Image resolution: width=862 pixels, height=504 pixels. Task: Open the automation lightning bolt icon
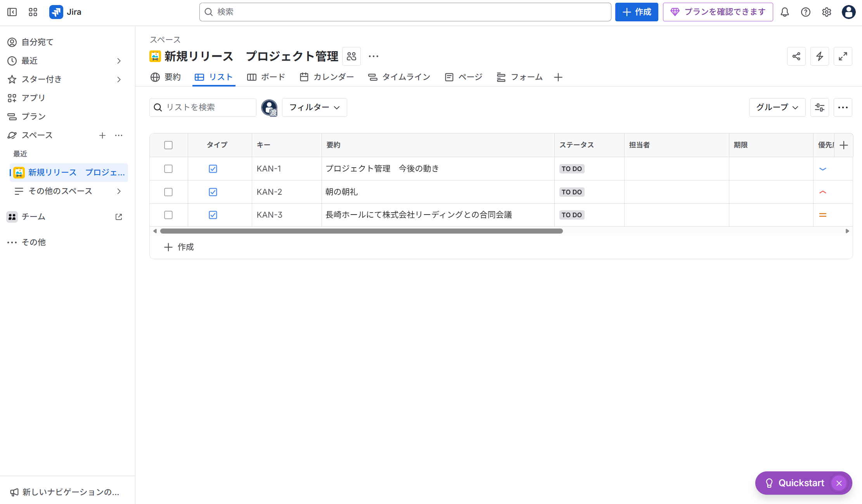[820, 56]
